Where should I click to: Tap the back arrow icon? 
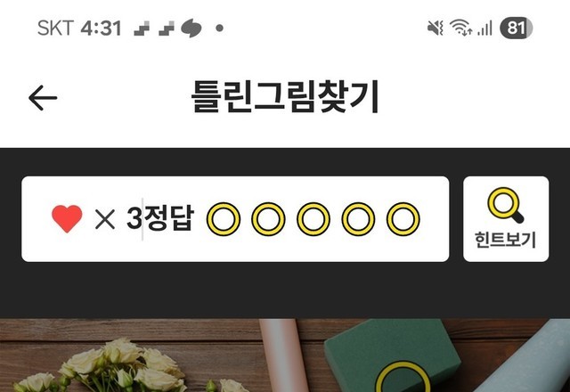[43, 98]
